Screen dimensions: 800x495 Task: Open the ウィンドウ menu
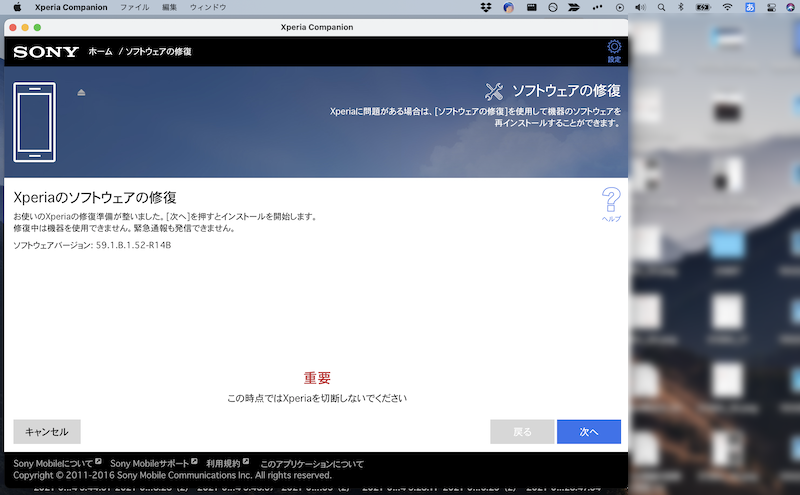click(207, 7)
